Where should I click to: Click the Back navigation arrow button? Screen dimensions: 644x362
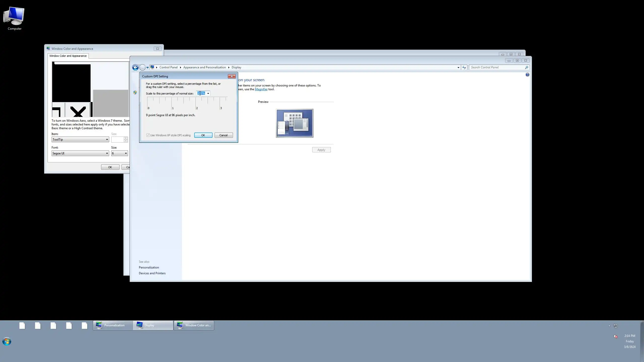coord(135,67)
